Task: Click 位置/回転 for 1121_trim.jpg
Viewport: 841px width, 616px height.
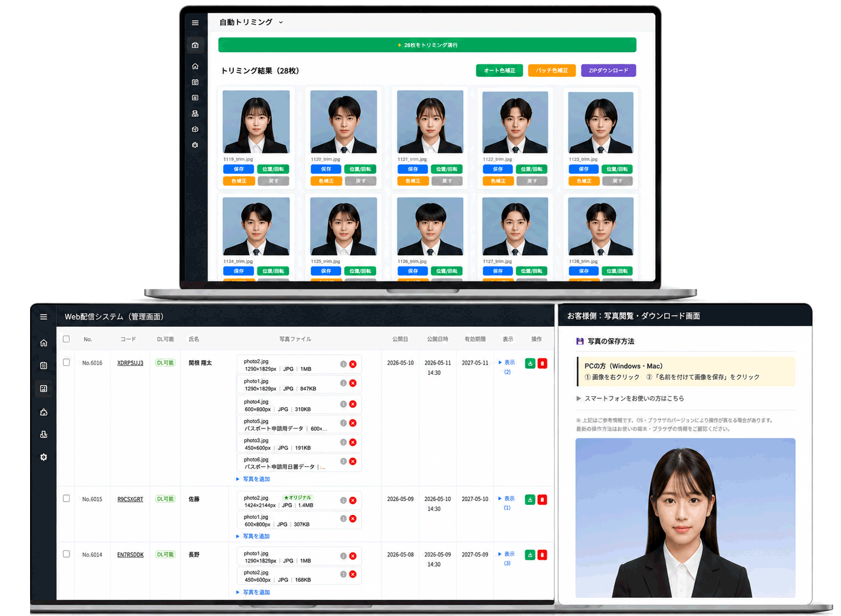Action: click(x=447, y=170)
